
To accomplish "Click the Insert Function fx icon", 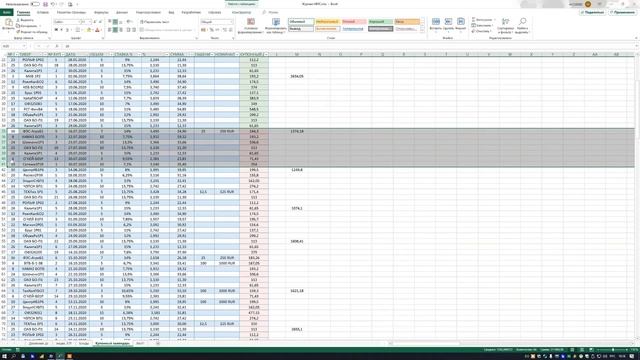I will pyautogui.click(x=57, y=46).
